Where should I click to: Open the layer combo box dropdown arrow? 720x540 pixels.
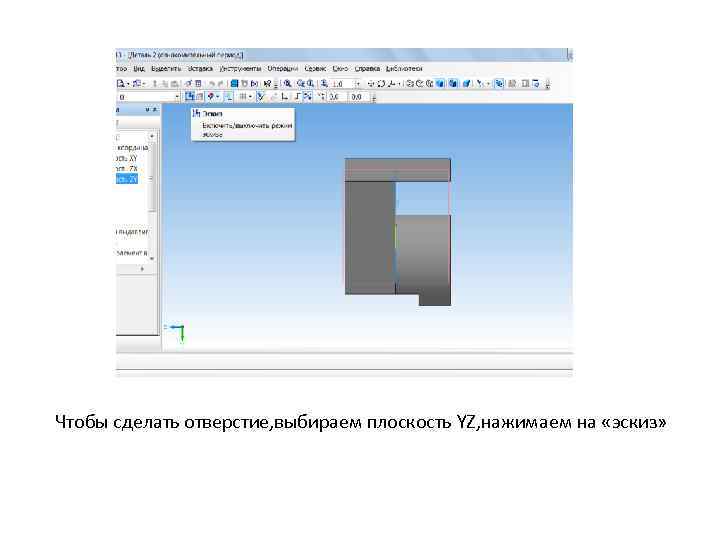[x=177, y=97]
